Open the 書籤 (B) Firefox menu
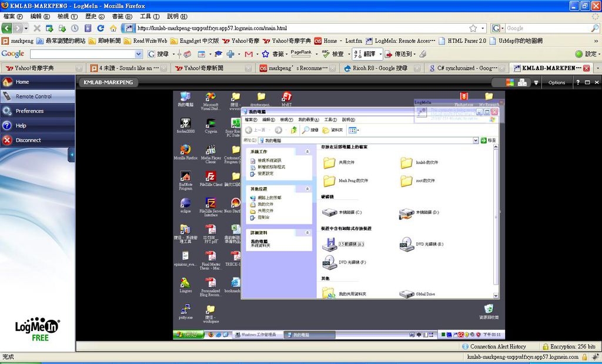This screenshot has width=602, height=364. [x=122, y=16]
